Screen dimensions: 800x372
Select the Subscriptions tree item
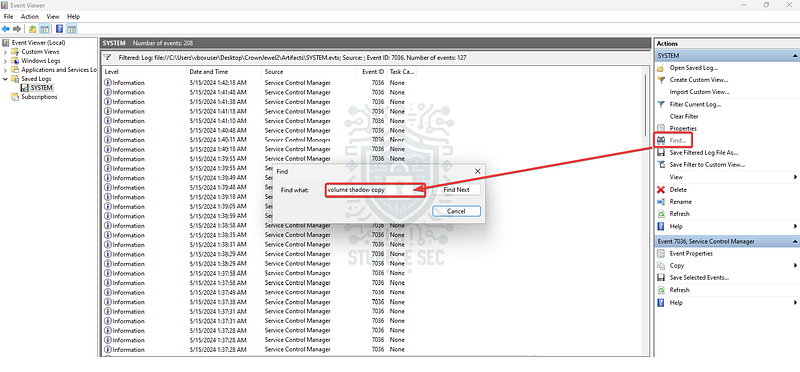(x=39, y=97)
